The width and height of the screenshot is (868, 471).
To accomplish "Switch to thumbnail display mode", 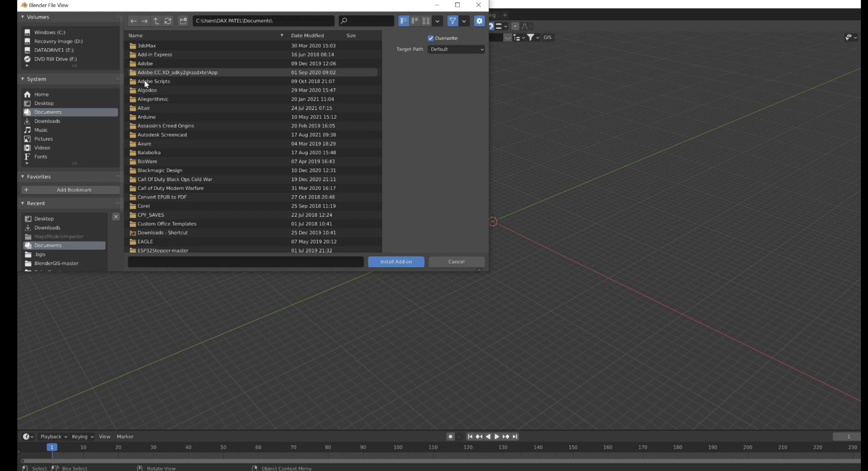I will pyautogui.click(x=426, y=20).
